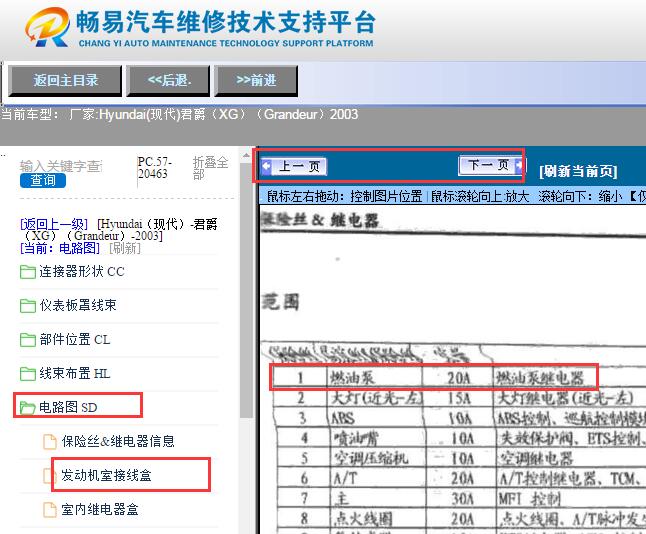The image size is (646, 534).
Task: Open the 室内继电器盒 document
Action: 100,509
